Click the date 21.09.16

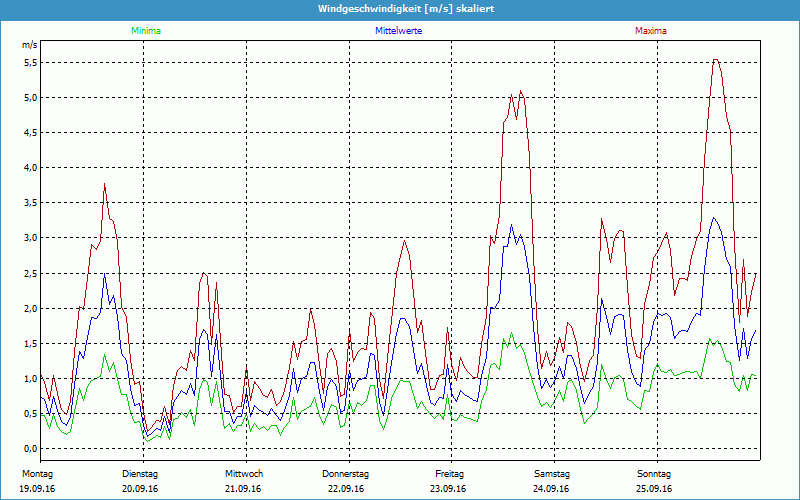(x=243, y=489)
